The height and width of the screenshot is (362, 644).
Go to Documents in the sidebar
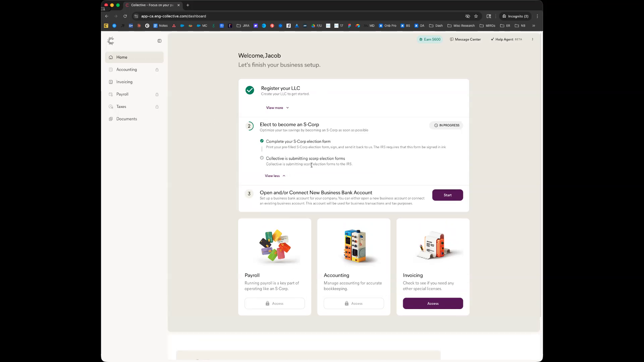click(126, 119)
